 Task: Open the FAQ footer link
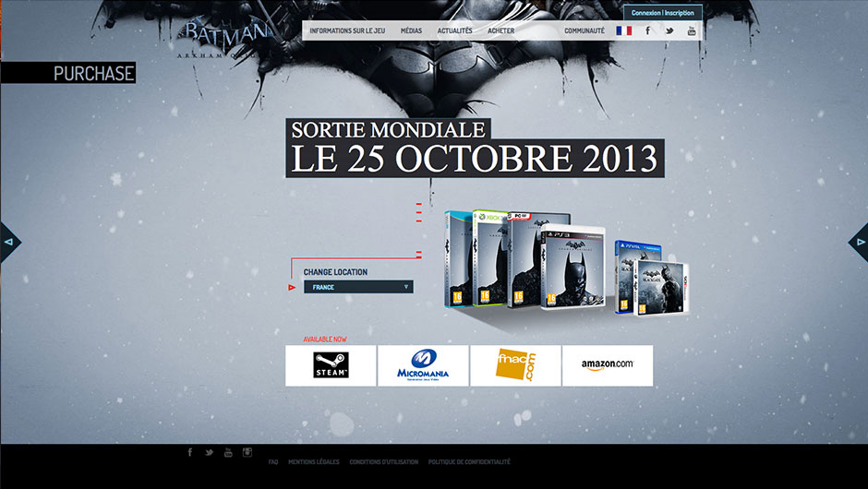pyautogui.click(x=273, y=462)
